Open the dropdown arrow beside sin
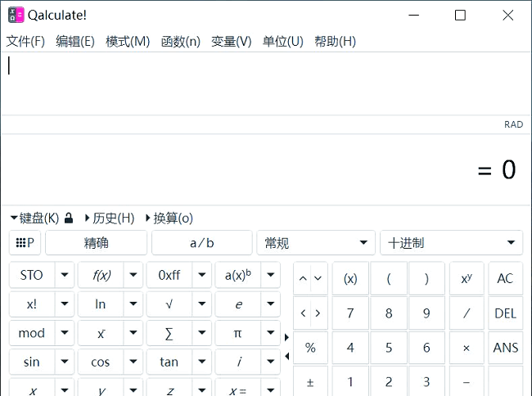Screen dimensions: 532x396 [x=65, y=362]
